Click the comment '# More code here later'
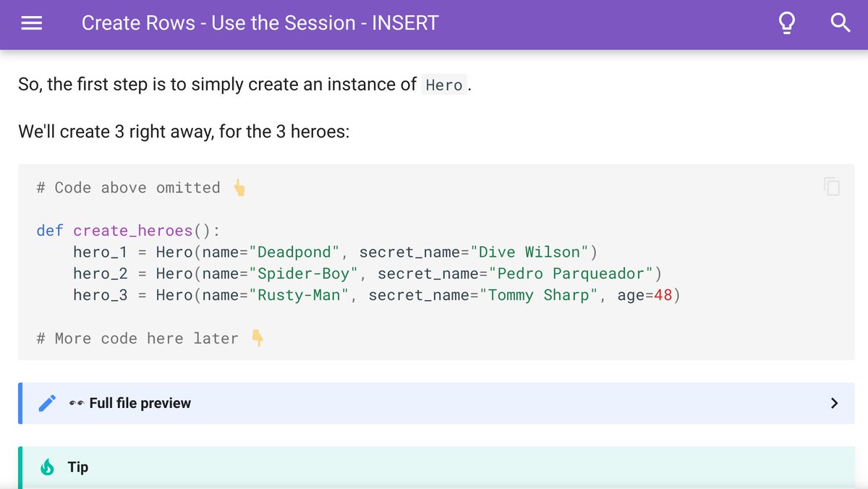Image resolution: width=868 pixels, height=489 pixels. coord(137,339)
